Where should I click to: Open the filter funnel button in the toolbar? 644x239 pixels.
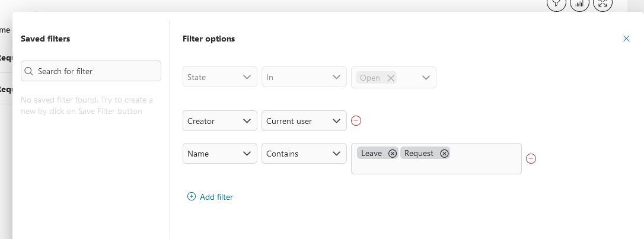click(x=556, y=4)
